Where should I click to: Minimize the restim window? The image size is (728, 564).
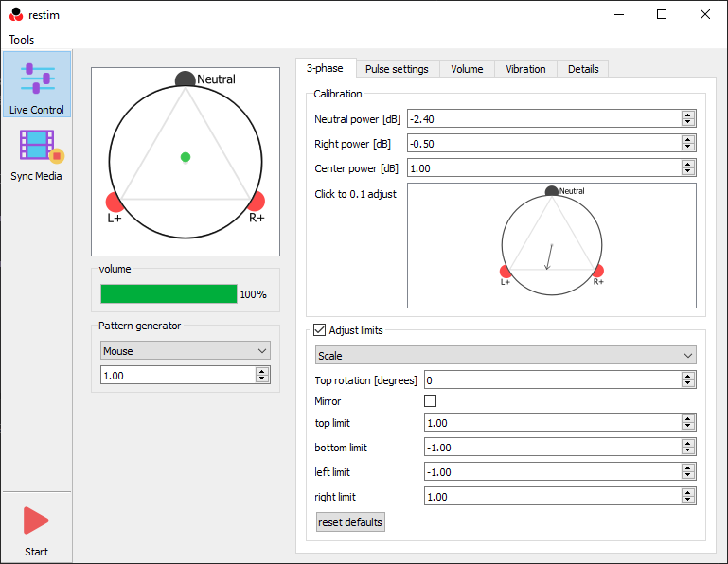619,14
